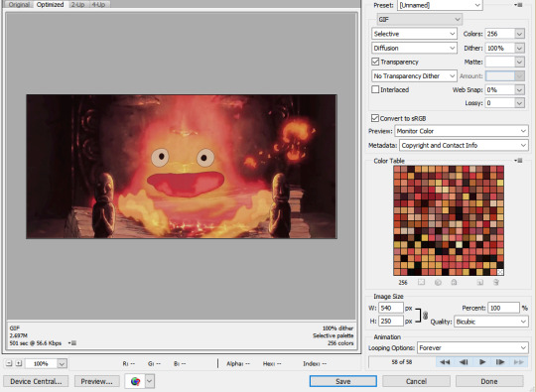Switch to the 4-Up tab

pyautogui.click(x=98, y=4)
